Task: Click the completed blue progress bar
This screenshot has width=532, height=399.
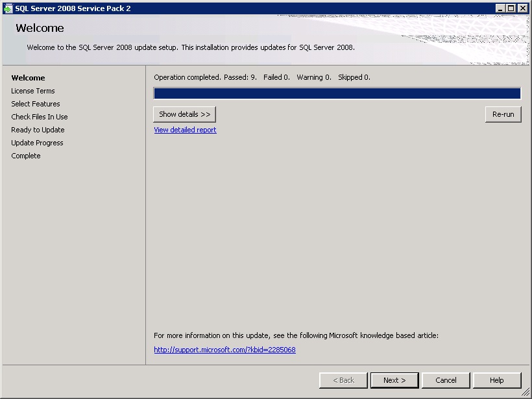Action: [337, 93]
